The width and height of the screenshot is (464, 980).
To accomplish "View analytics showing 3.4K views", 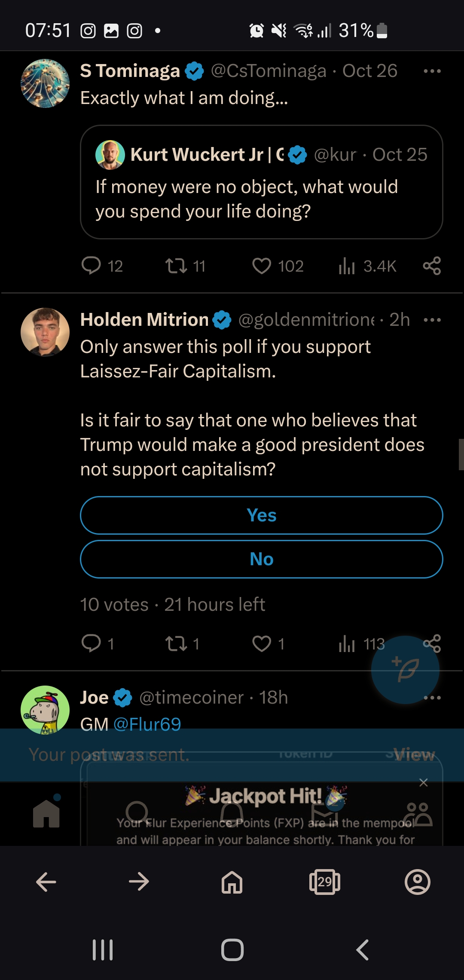I will [x=367, y=266].
